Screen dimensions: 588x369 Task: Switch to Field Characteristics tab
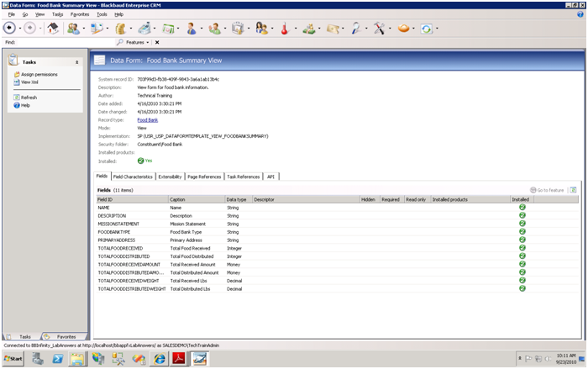133,177
